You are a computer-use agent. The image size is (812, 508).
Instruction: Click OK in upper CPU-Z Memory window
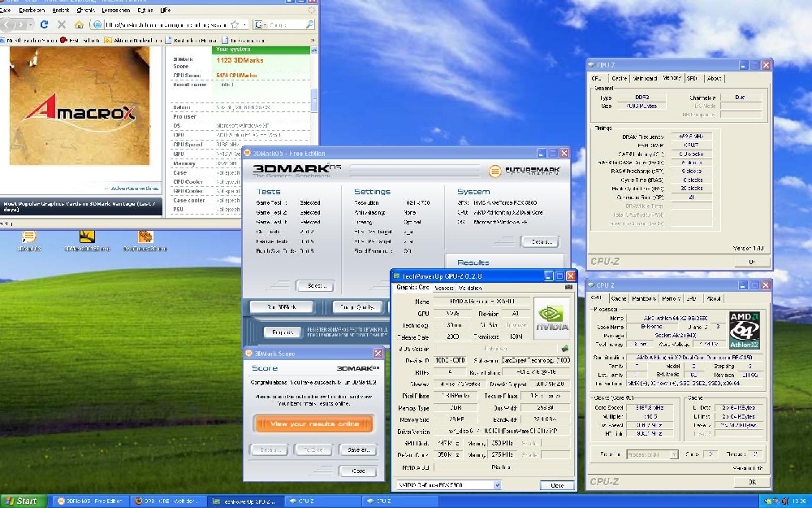pos(752,262)
